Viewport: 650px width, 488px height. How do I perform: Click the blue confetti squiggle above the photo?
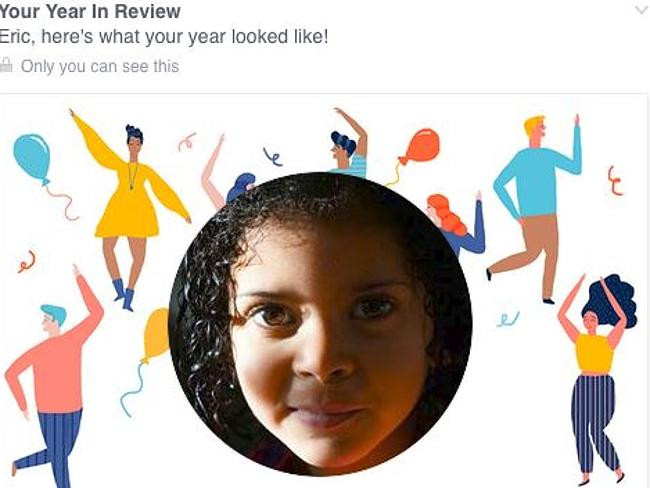pyautogui.click(x=273, y=156)
